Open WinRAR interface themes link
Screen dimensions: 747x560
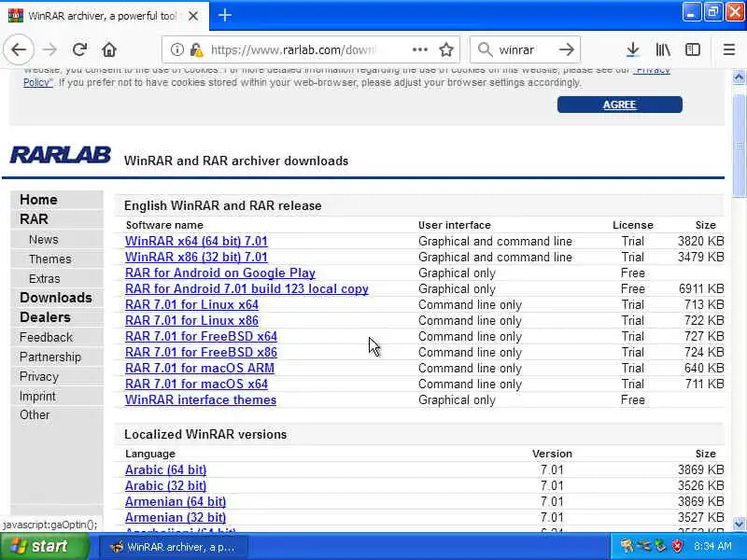(201, 400)
